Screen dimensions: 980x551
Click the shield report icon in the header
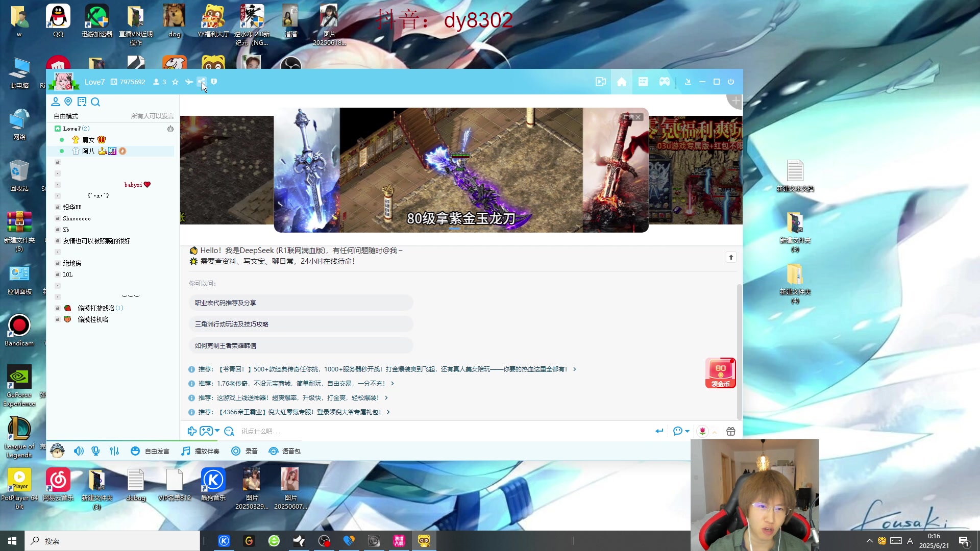214,82
